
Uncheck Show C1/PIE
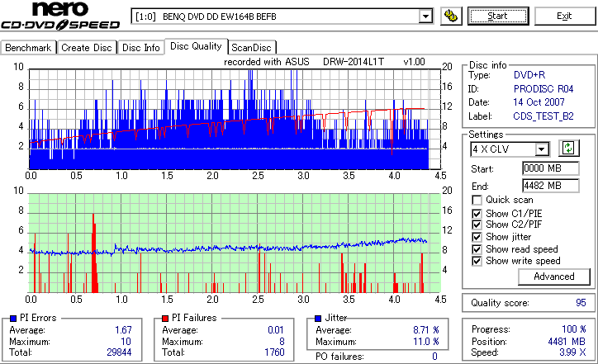[x=477, y=214]
